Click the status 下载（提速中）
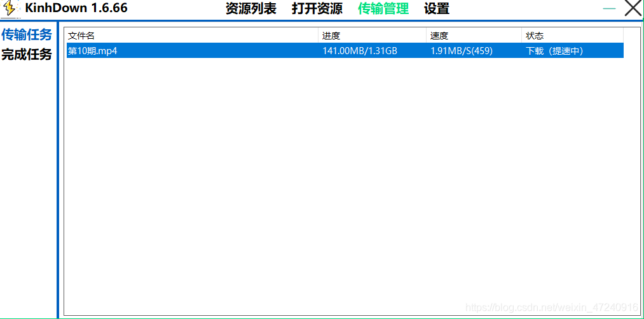 [555, 51]
